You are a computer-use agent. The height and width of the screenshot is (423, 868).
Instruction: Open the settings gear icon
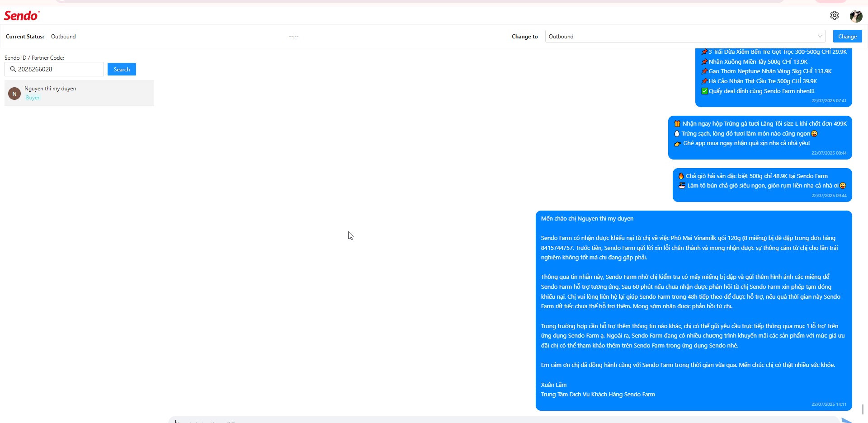coord(835,15)
